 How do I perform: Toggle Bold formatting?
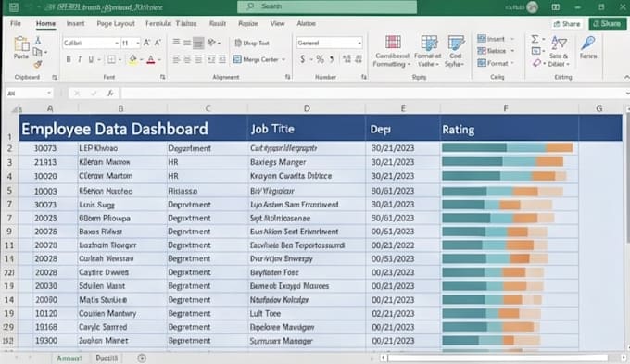69,59
